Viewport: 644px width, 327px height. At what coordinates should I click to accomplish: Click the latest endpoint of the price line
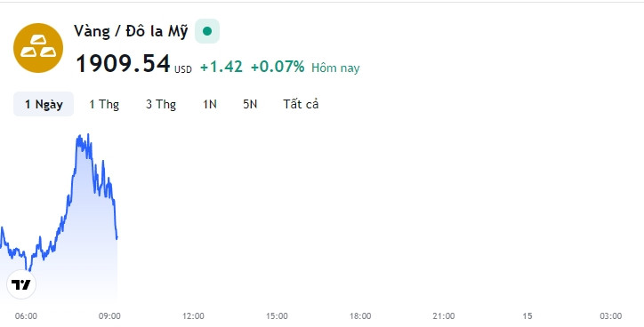pos(117,237)
